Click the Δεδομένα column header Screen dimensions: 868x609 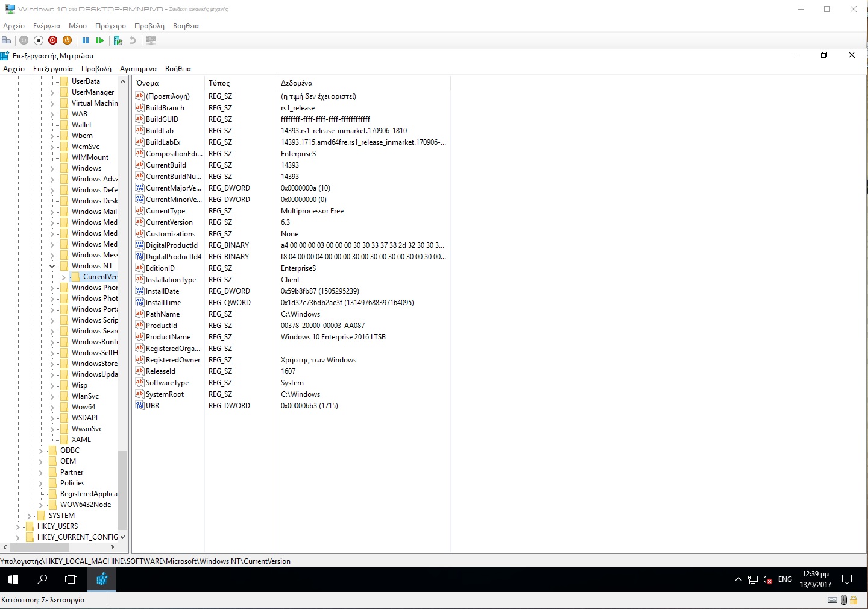[x=363, y=83]
